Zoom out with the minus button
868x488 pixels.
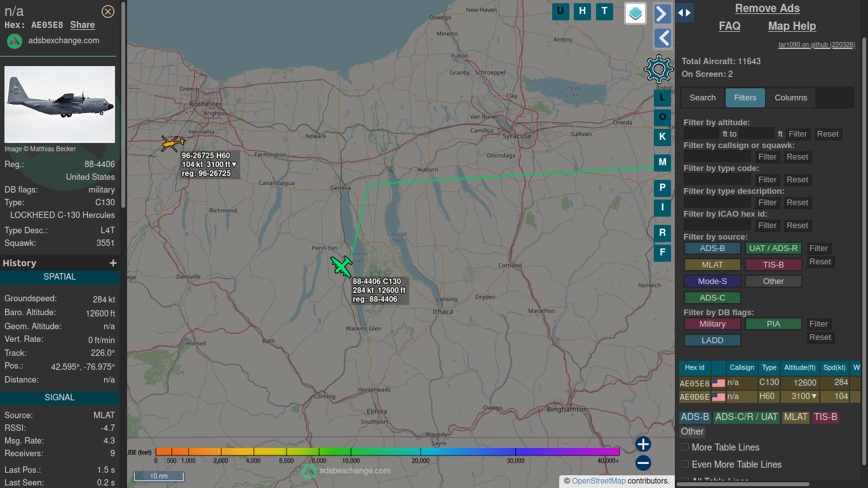coord(643,463)
